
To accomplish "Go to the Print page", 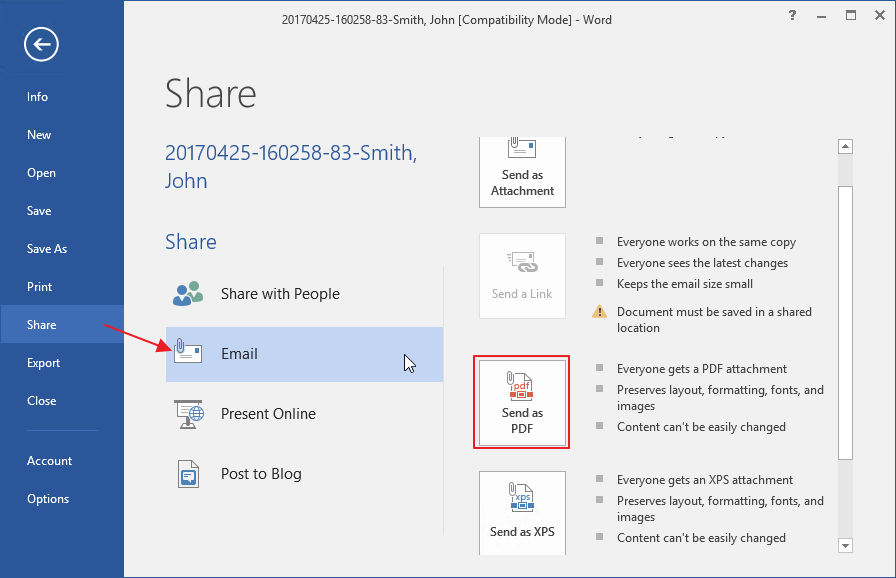I will point(39,287).
